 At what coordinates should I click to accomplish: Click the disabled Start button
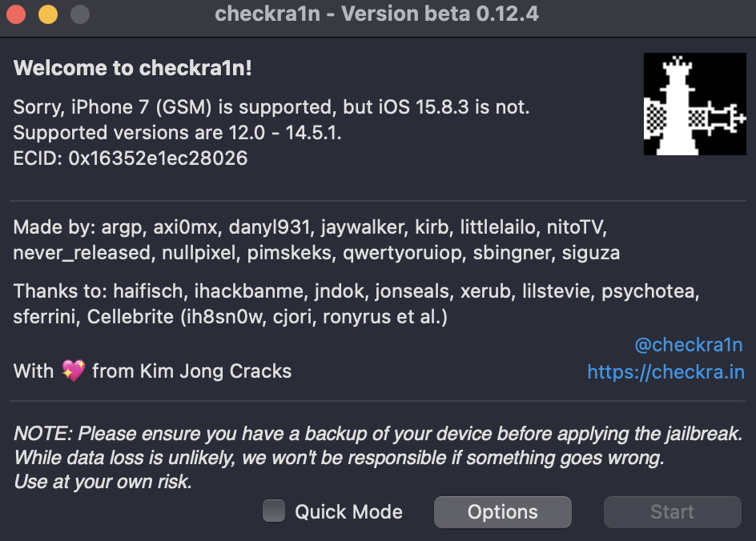tap(673, 512)
